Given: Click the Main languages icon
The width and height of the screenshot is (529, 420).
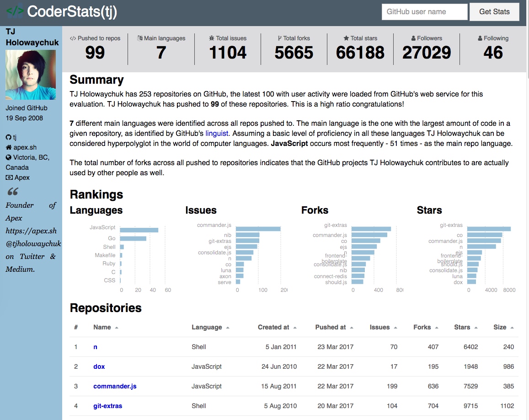Looking at the screenshot, I should [x=139, y=38].
